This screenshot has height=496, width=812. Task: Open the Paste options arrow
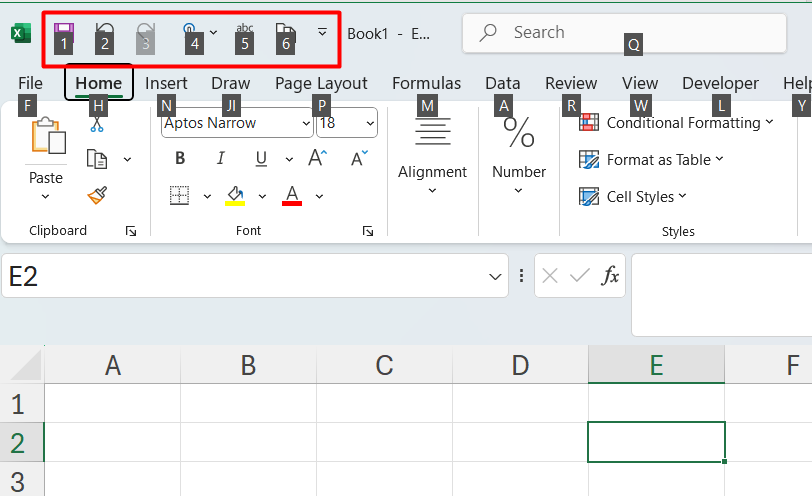click(x=46, y=197)
